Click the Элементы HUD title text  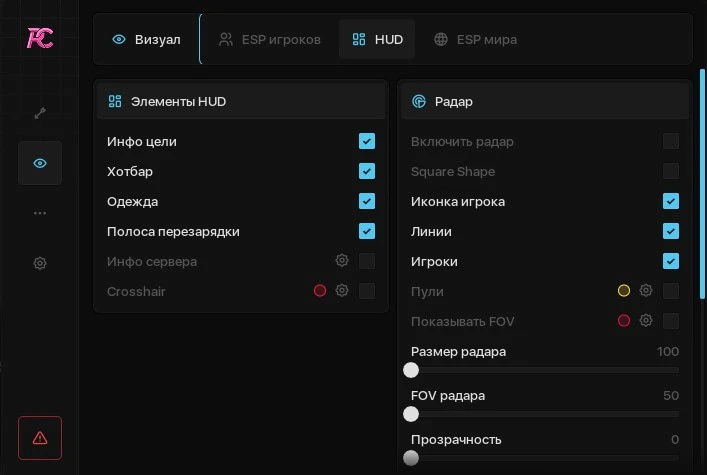pyautogui.click(x=179, y=101)
